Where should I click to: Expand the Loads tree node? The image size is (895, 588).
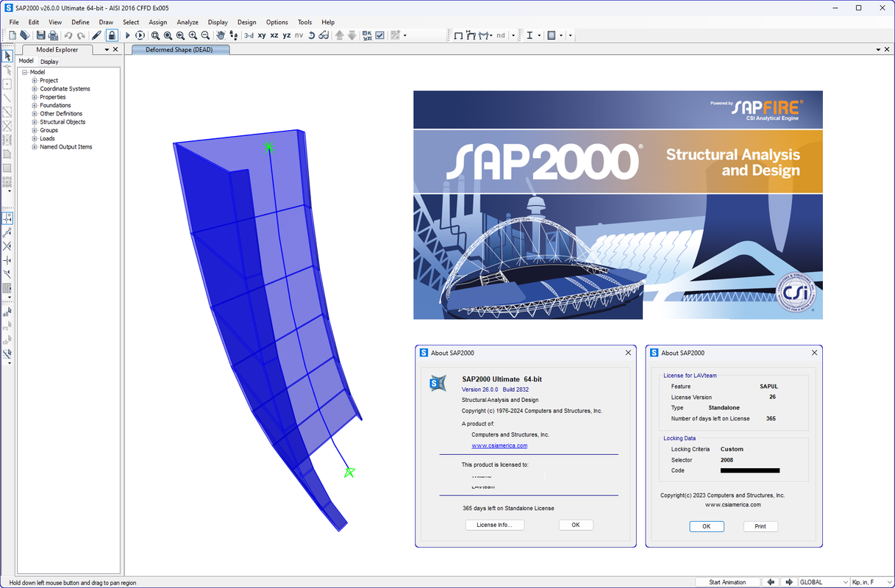35,138
